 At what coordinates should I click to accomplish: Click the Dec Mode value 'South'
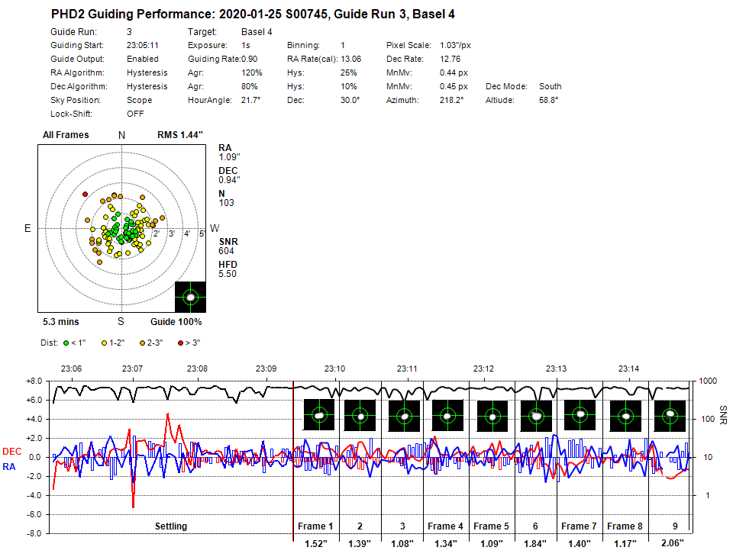click(551, 86)
